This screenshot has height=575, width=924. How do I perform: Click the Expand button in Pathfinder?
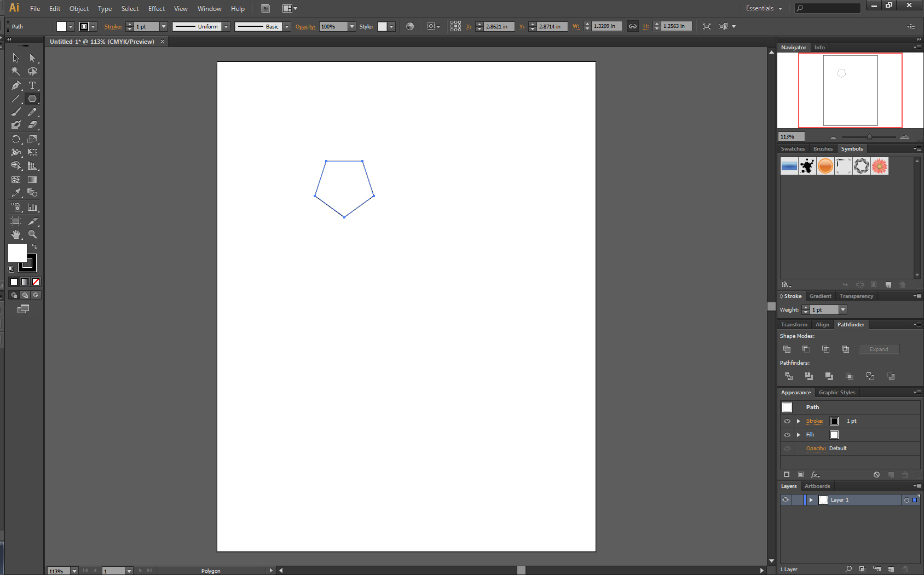tap(879, 349)
